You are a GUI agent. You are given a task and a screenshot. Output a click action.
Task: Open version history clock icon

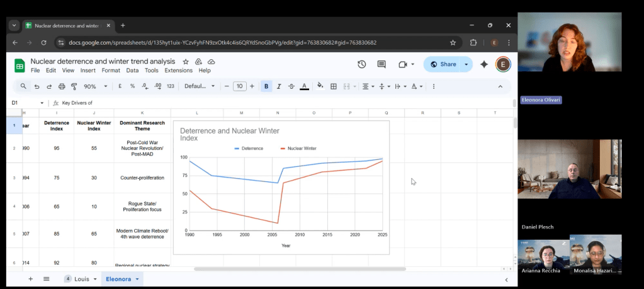(x=361, y=64)
